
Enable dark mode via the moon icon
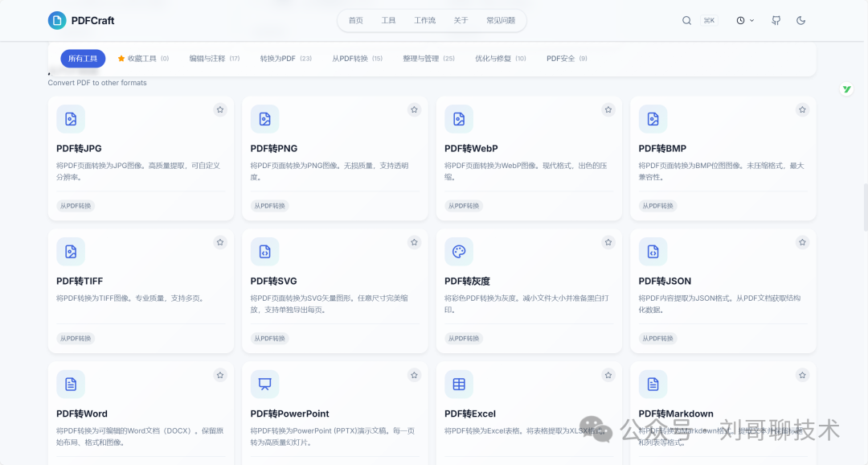(800, 20)
